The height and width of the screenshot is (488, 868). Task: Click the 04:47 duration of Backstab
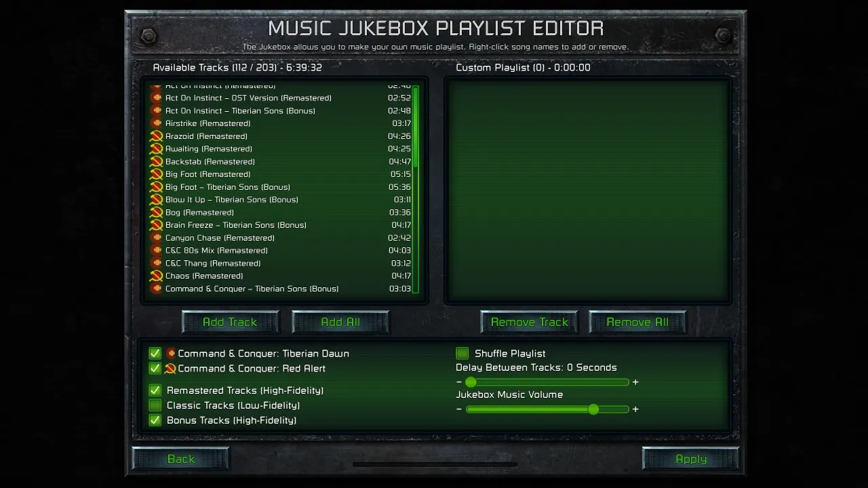pyautogui.click(x=399, y=162)
